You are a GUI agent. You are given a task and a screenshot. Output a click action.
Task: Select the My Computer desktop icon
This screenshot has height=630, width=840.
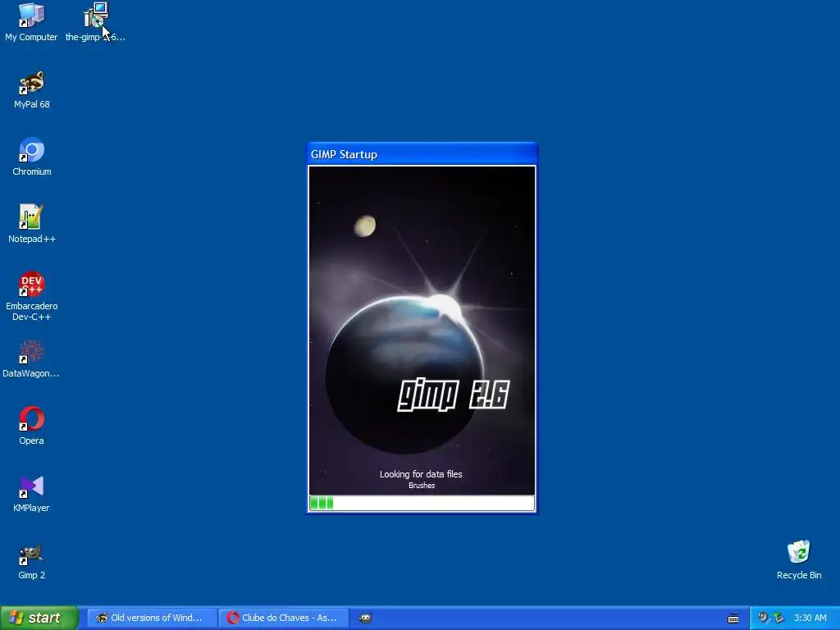click(31, 22)
